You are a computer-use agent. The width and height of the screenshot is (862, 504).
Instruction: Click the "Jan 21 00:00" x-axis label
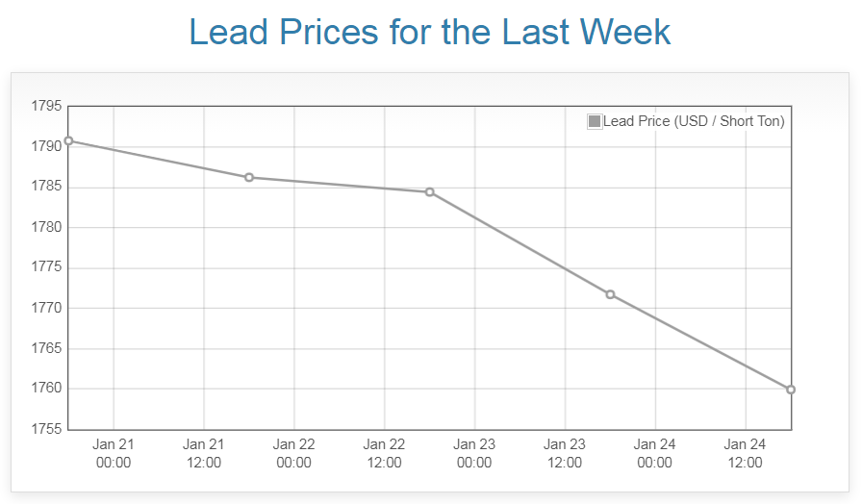pyautogui.click(x=114, y=453)
